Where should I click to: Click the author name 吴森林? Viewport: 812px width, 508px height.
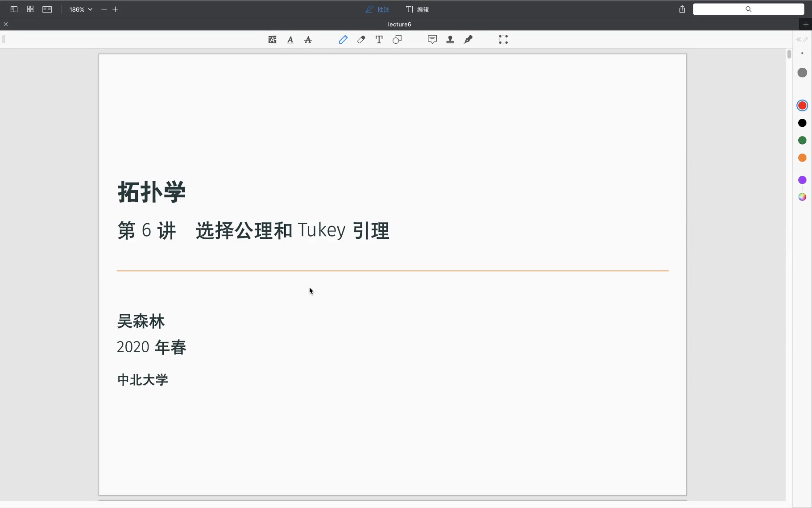coord(141,321)
